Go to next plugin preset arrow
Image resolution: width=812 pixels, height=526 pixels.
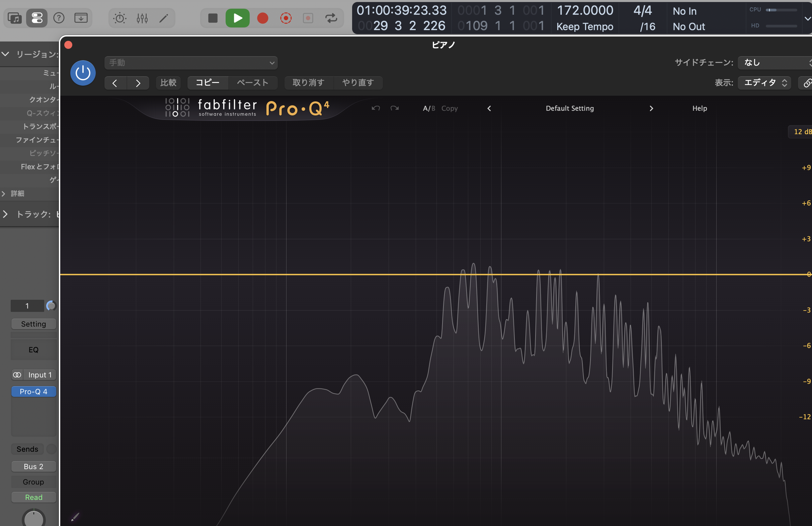click(x=138, y=83)
